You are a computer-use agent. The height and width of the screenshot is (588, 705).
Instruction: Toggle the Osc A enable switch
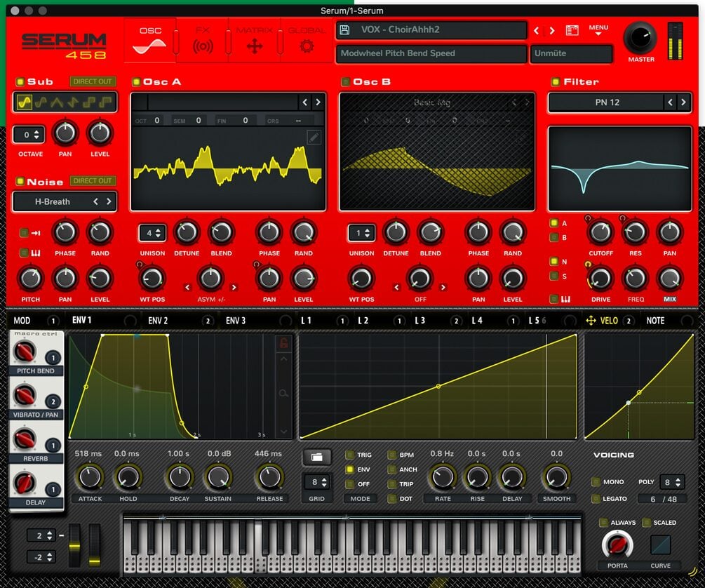click(136, 81)
